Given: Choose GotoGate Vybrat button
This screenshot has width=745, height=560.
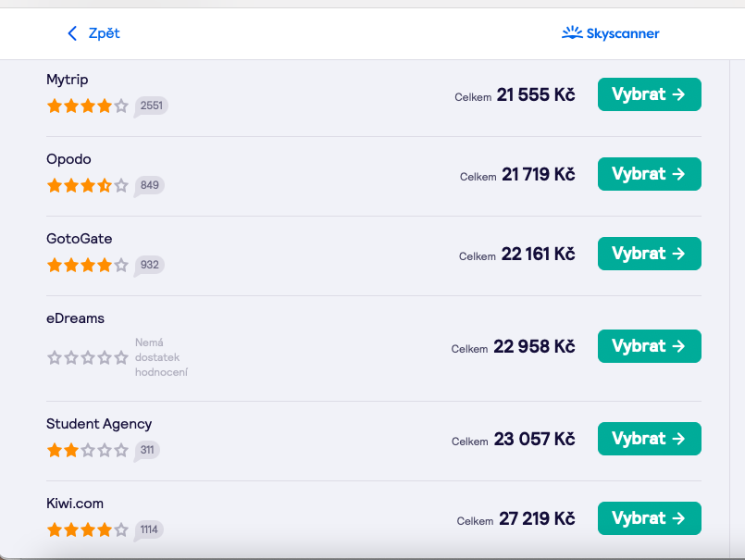Looking at the screenshot, I should (650, 254).
